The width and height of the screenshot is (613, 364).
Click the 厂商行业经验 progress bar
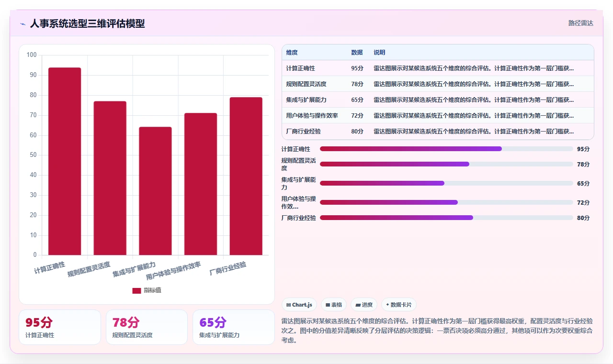tap(446, 218)
